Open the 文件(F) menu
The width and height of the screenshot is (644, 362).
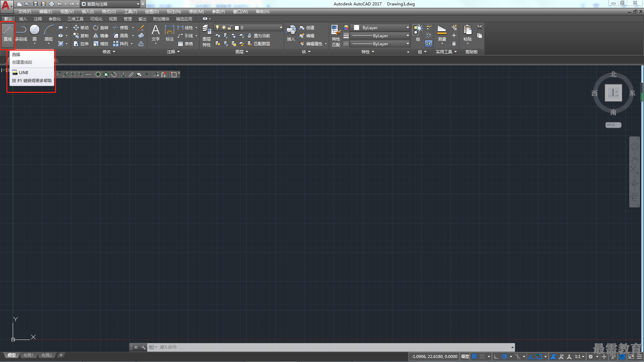tap(25, 12)
